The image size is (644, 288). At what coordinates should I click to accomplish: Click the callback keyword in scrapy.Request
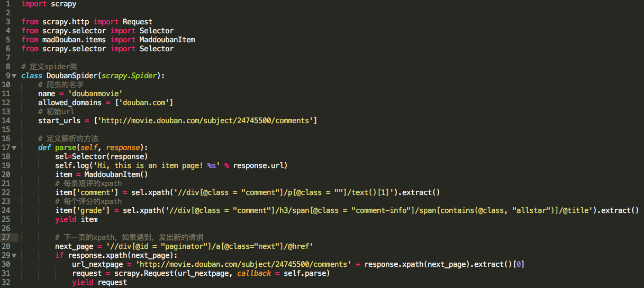point(254,273)
